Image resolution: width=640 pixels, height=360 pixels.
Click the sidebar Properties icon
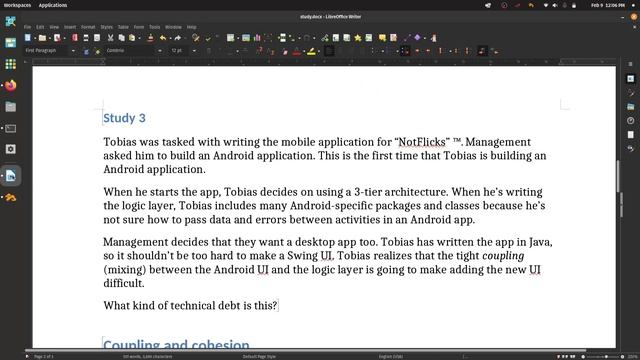(x=631, y=79)
